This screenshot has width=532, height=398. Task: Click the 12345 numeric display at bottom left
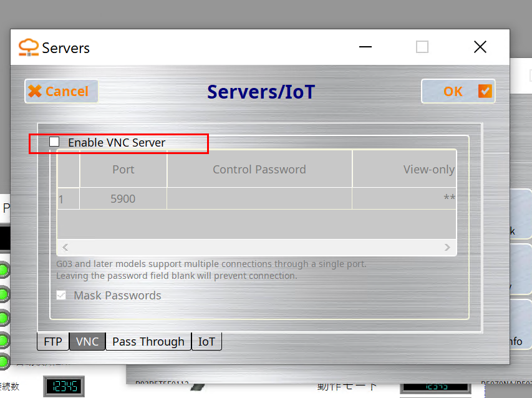tap(63, 386)
